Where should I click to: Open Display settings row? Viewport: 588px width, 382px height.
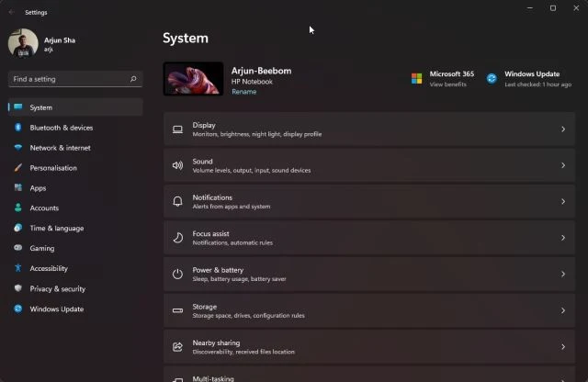[369, 129]
